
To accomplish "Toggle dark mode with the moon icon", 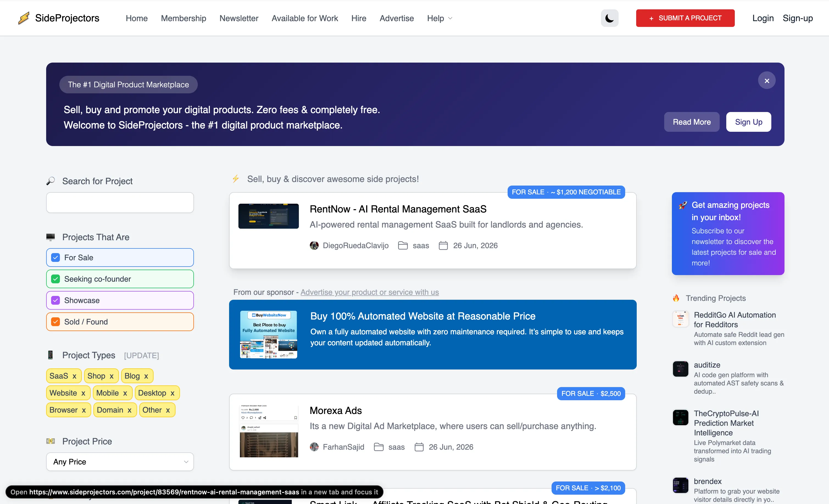I will tap(609, 18).
